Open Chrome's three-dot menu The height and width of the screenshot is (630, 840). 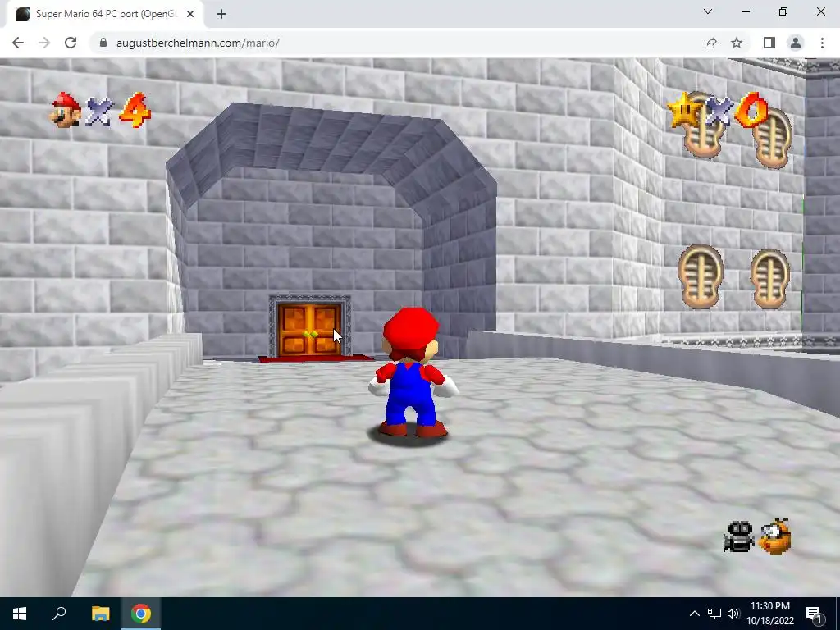[x=822, y=43]
